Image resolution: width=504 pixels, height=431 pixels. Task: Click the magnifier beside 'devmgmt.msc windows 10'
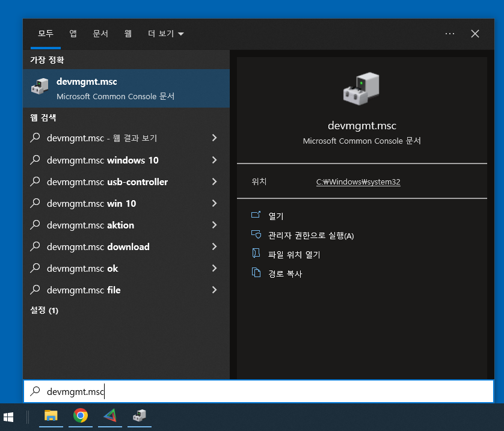pyautogui.click(x=35, y=160)
